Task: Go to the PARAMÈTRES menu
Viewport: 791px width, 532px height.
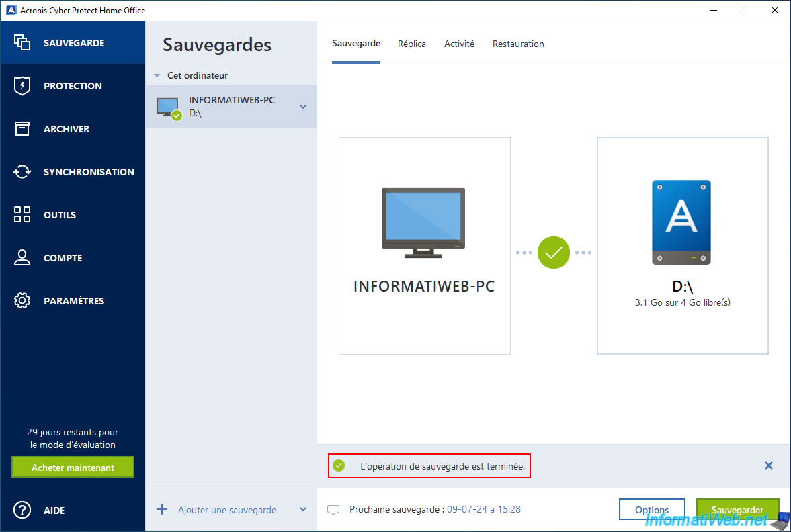Action: pos(73,300)
